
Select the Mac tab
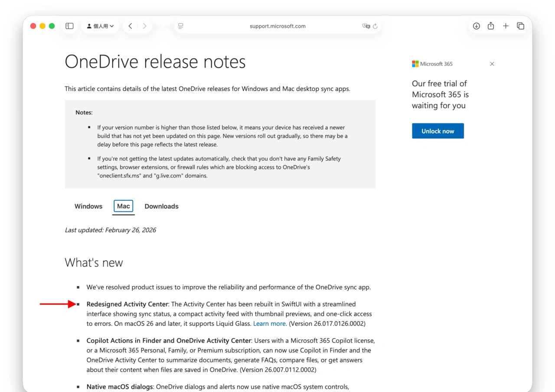123,206
